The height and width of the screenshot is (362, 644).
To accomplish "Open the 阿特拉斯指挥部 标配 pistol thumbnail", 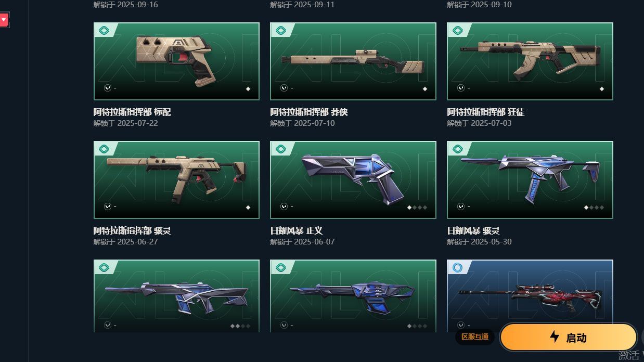I will [176, 61].
